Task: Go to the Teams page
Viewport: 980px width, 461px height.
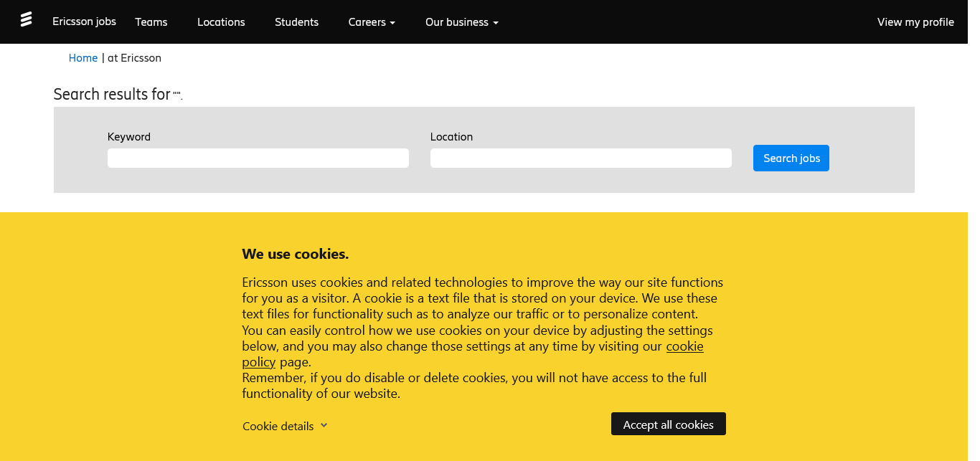Action: click(x=151, y=22)
